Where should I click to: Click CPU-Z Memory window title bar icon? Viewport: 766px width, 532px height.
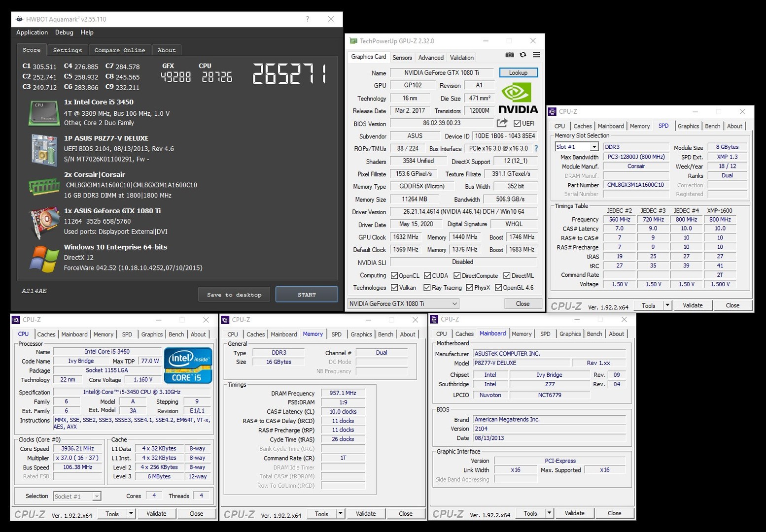(225, 320)
